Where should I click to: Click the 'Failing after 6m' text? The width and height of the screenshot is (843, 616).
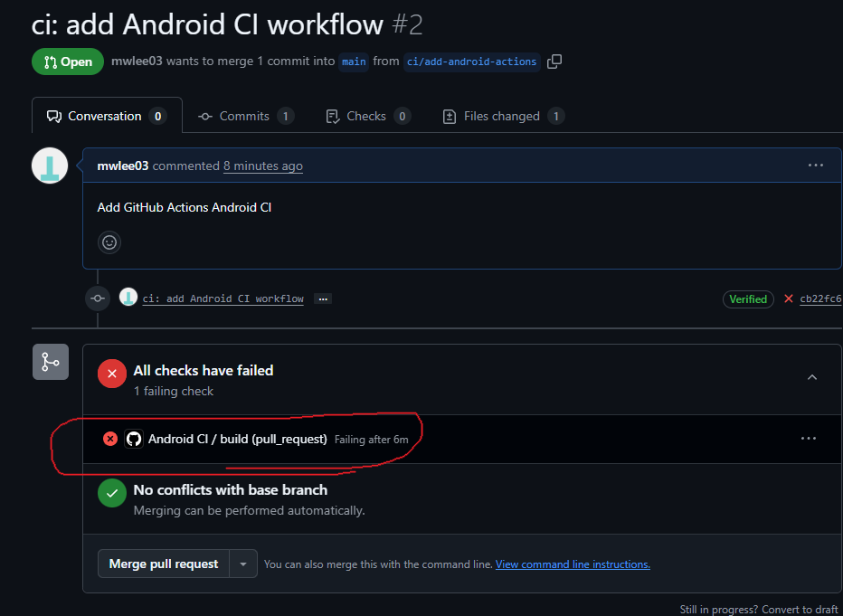(x=372, y=440)
